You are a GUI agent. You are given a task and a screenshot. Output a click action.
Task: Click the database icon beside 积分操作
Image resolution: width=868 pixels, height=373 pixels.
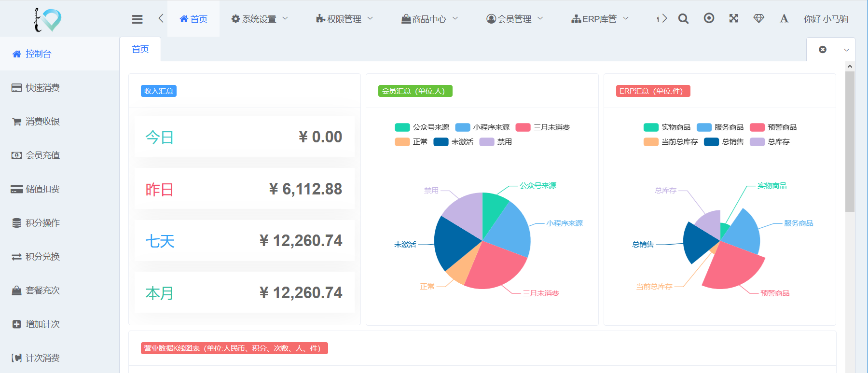(17, 223)
